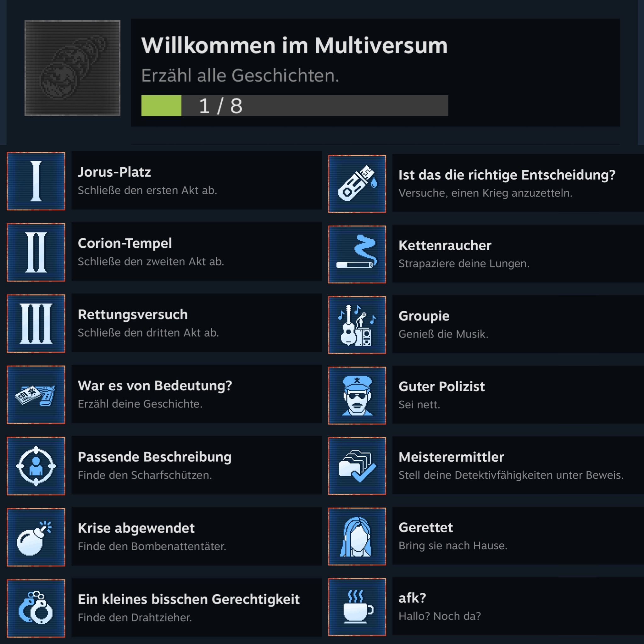The width and height of the screenshot is (644, 644).
Task: Click the locked Willkommen im Multiversum thumbnail
Action: [x=72, y=68]
